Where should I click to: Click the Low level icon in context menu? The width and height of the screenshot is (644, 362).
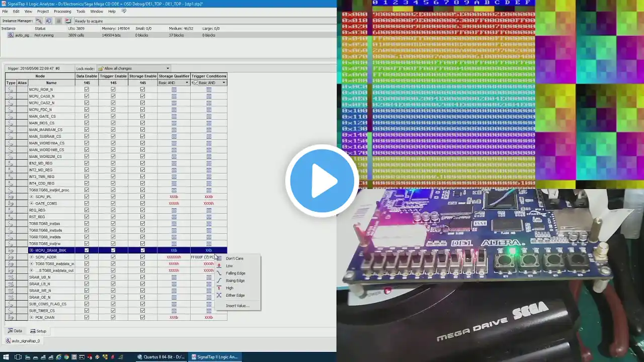tap(219, 265)
